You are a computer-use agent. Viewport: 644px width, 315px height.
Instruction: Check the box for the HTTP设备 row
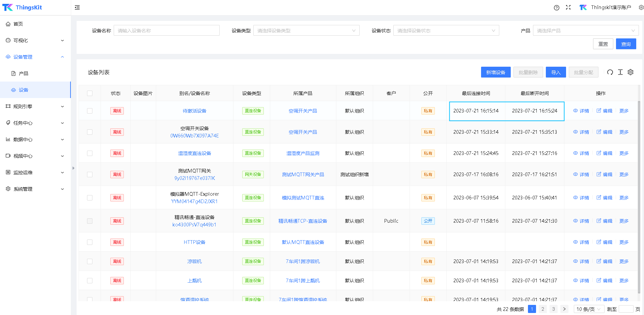coord(90,242)
